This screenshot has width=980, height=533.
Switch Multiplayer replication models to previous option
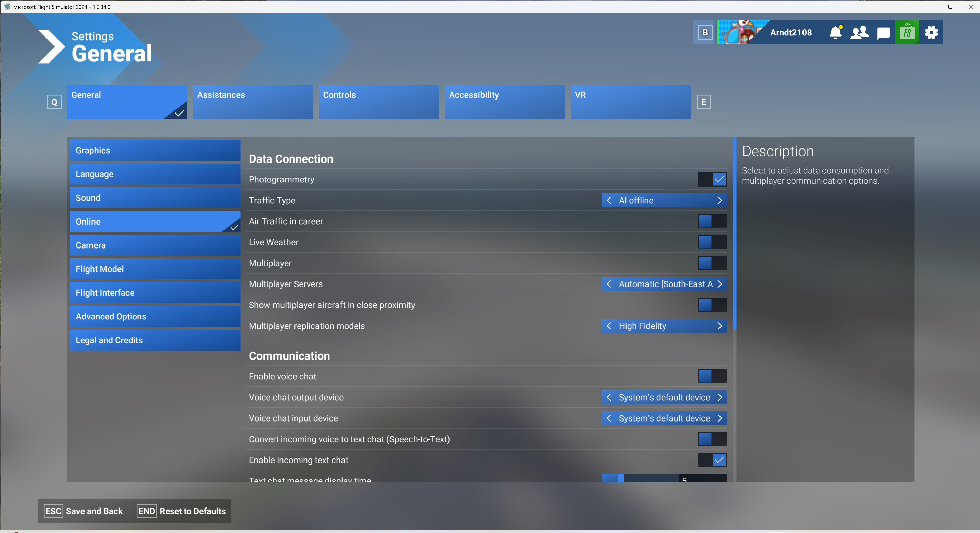(x=609, y=326)
